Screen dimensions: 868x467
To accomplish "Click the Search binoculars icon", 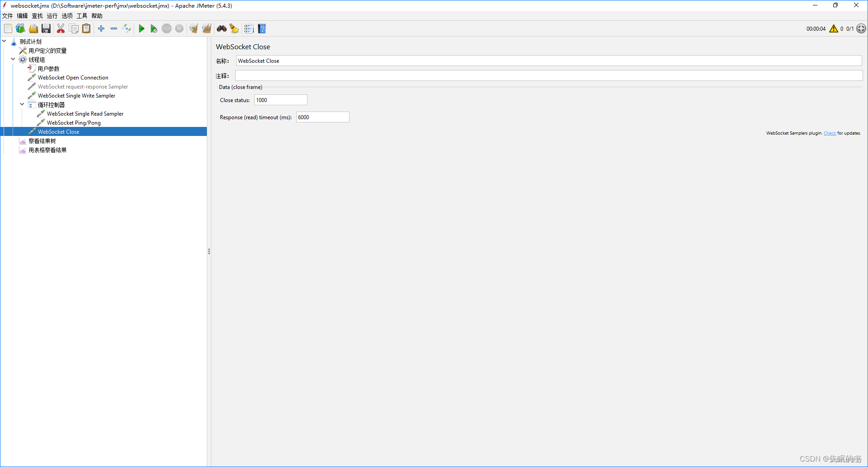I will (x=221, y=29).
